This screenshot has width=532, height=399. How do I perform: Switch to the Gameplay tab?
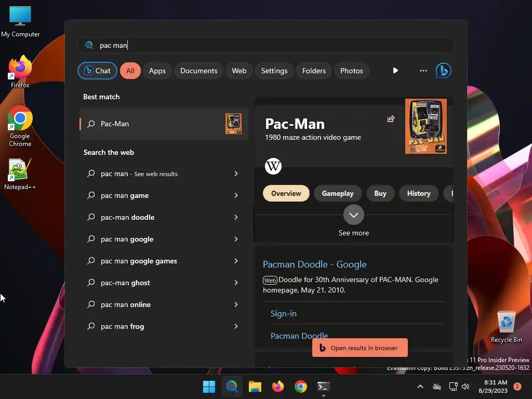click(338, 193)
